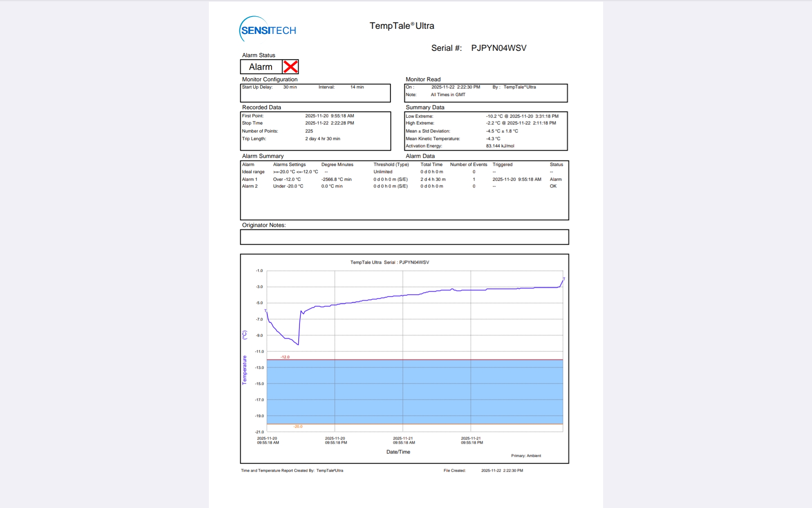Click the Mean Kinetic Temperature value
The height and width of the screenshot is (508, 812).
tap(493, 139)
